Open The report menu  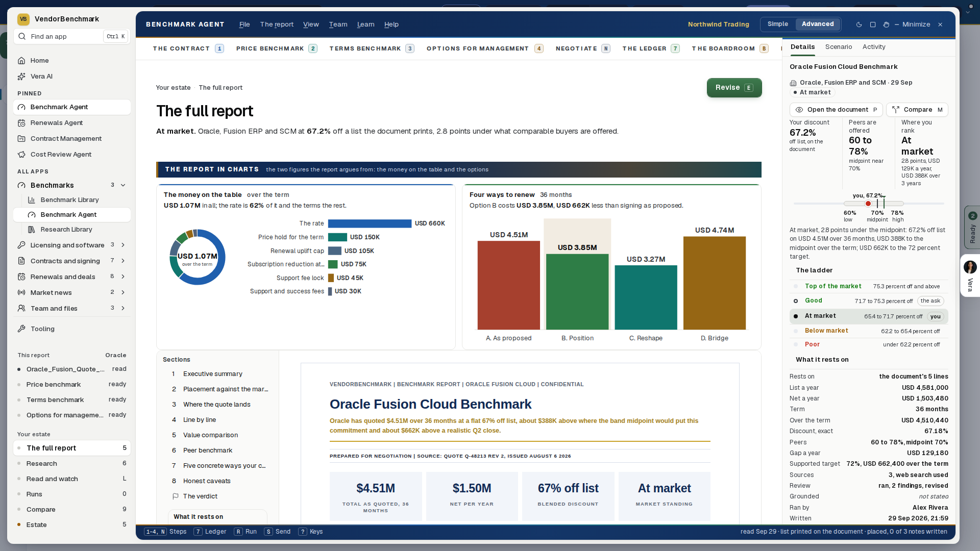[277, 24]
